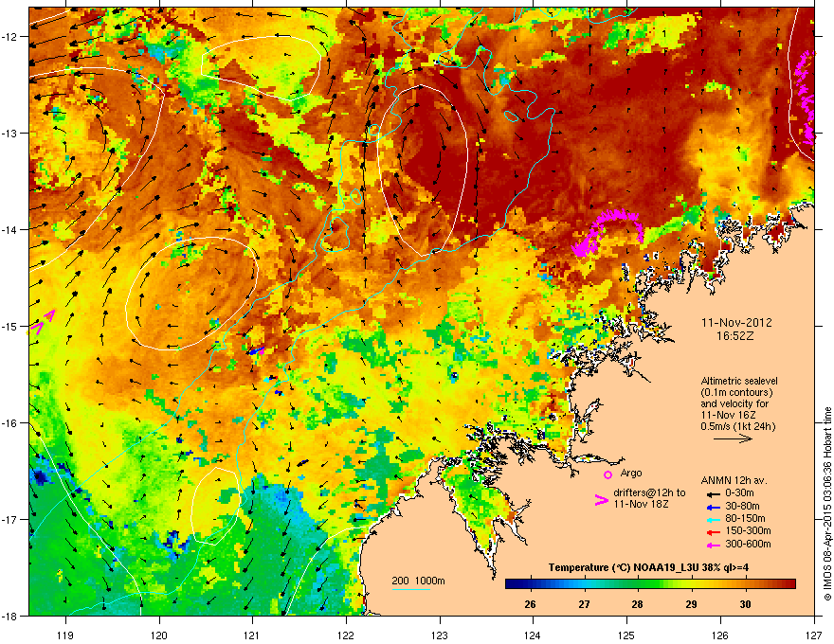
Task: Click the IMOS copyright timestamp text
Action: (x=827, y=504)
